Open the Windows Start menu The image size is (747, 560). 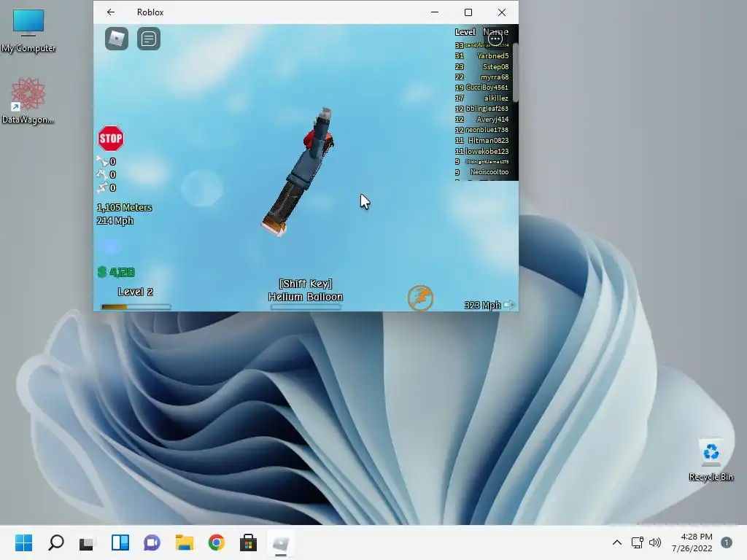point(24,542)
